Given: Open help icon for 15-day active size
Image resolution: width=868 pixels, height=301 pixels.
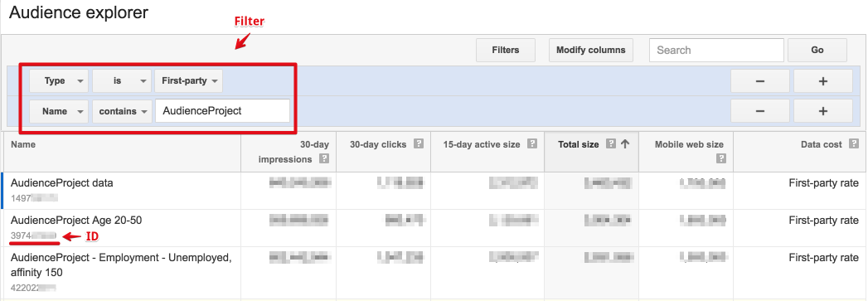Looking at the screenshot, I should [532, 143].
